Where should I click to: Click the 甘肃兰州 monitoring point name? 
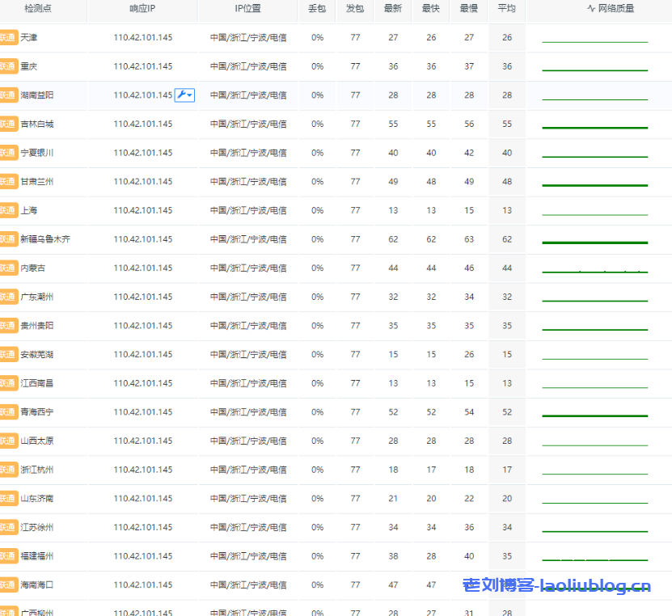click(37, 182)
